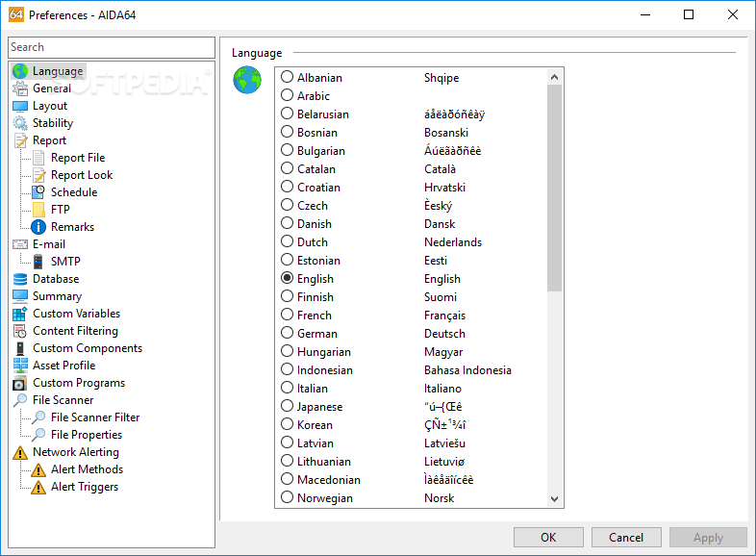Click the Custom Components tower icon
The image size is (756, 556).
pyautogui.click(x=20, y=348)
